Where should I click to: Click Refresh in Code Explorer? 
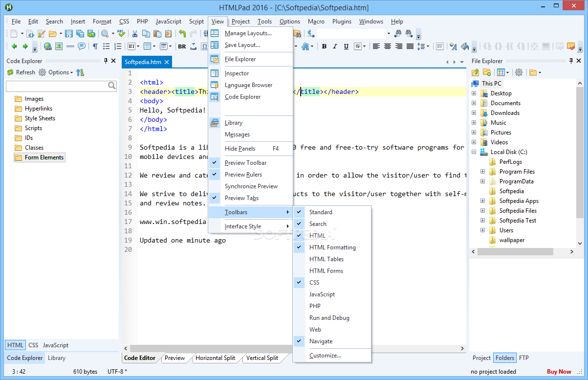tap(21, 72)
